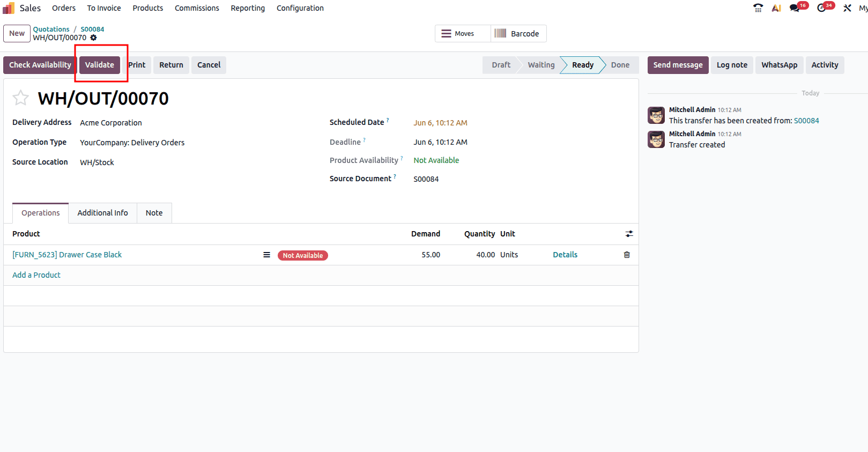Click the New button
The height and width of the screenshot is (452, 868).
[x=17, y=33]
